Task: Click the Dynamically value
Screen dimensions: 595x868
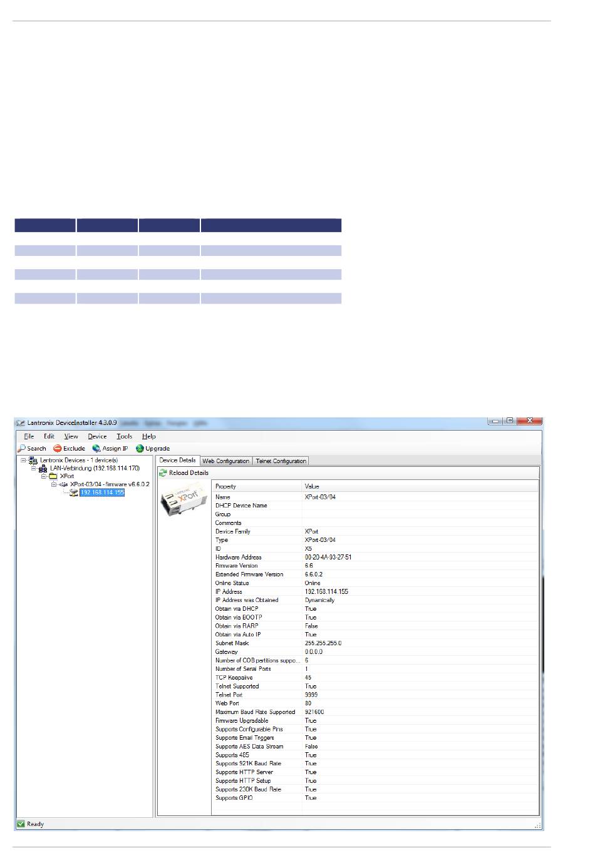Action: [x=319, y=600]
